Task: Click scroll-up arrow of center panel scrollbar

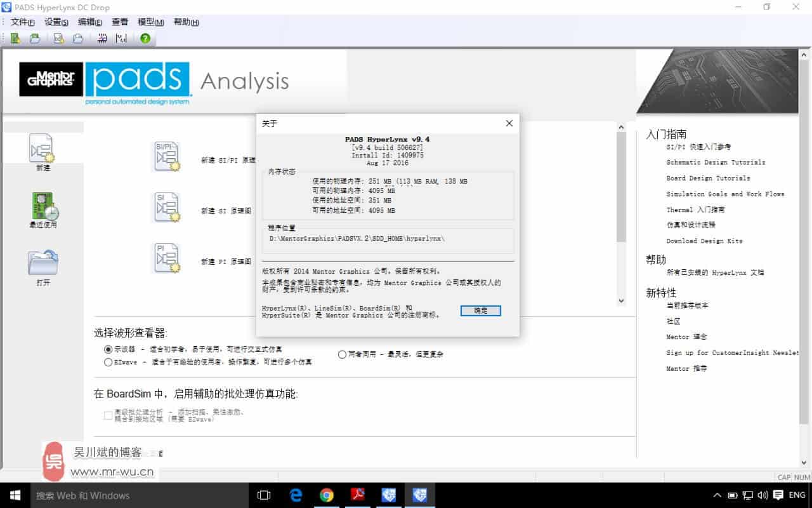Action: (621, 127)
